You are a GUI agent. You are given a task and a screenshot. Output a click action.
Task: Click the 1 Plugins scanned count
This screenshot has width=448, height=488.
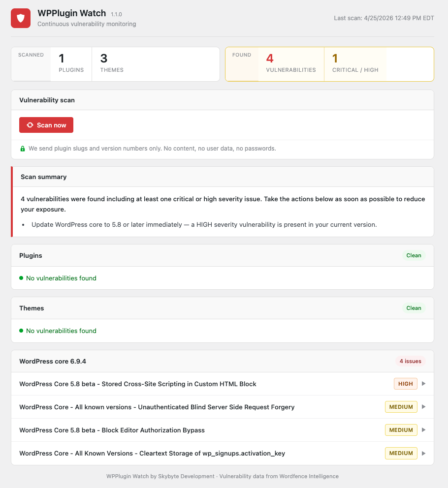(x=71, y=64)
